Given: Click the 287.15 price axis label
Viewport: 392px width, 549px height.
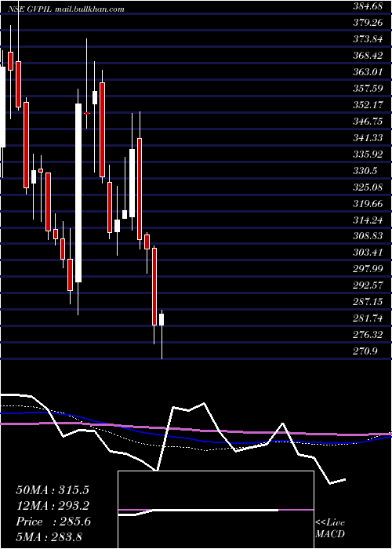Looking at the screenshot, I should [x=368, y=302].
